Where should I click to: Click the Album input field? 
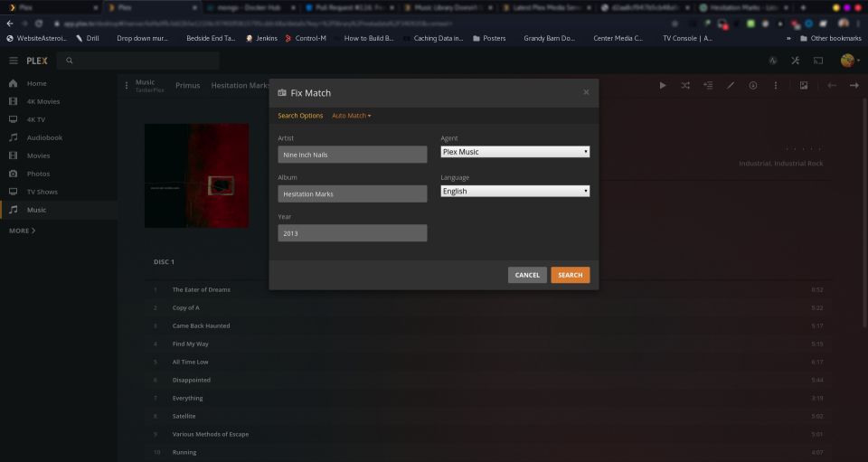point(352,193)
